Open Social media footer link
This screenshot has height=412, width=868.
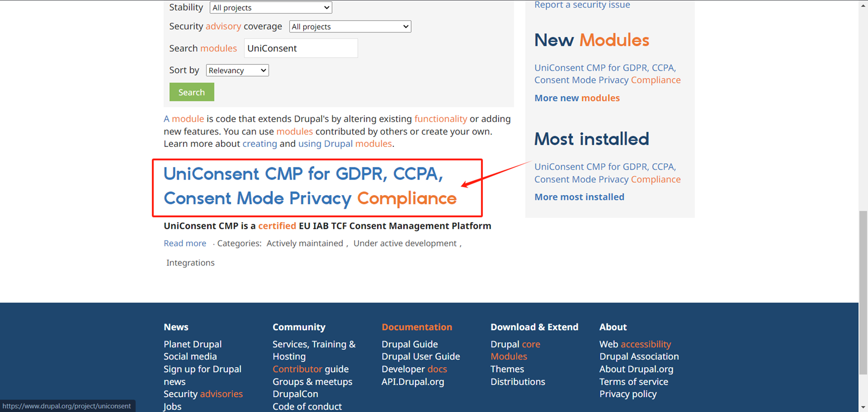[190, 357]
